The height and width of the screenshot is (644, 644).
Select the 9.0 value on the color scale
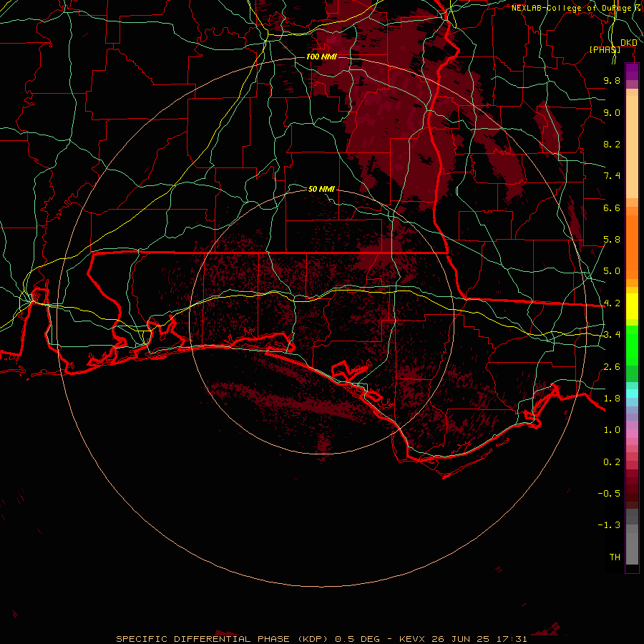[612, 112]
